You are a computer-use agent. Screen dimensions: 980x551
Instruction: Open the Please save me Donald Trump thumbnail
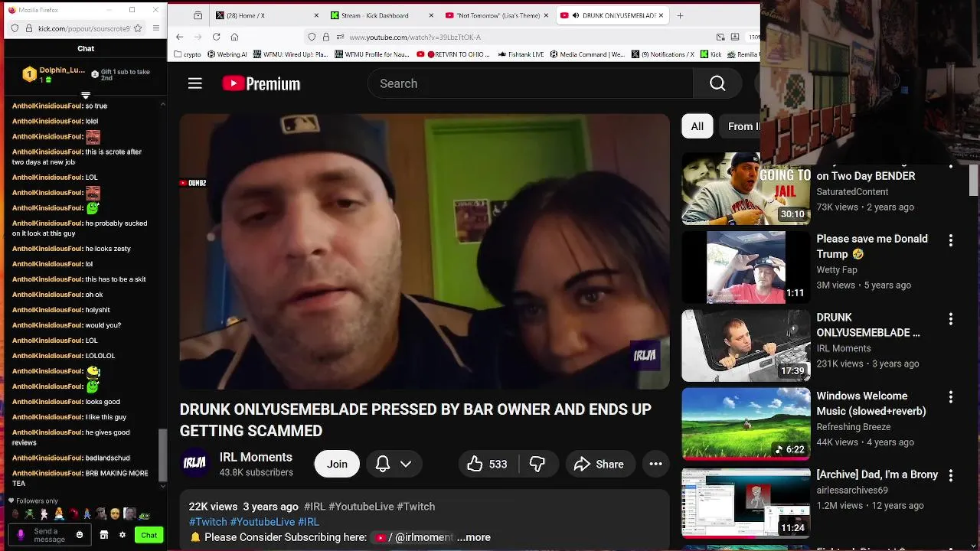tap(746, 267)
